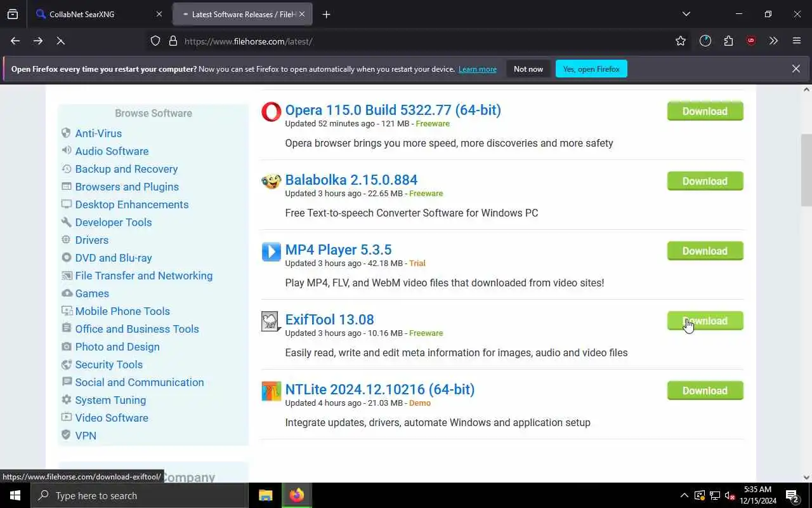The width and height of the screenshot is (812, 508).
Task: Open the Opera browser logo icon
Action: click(x=271, y=112)
